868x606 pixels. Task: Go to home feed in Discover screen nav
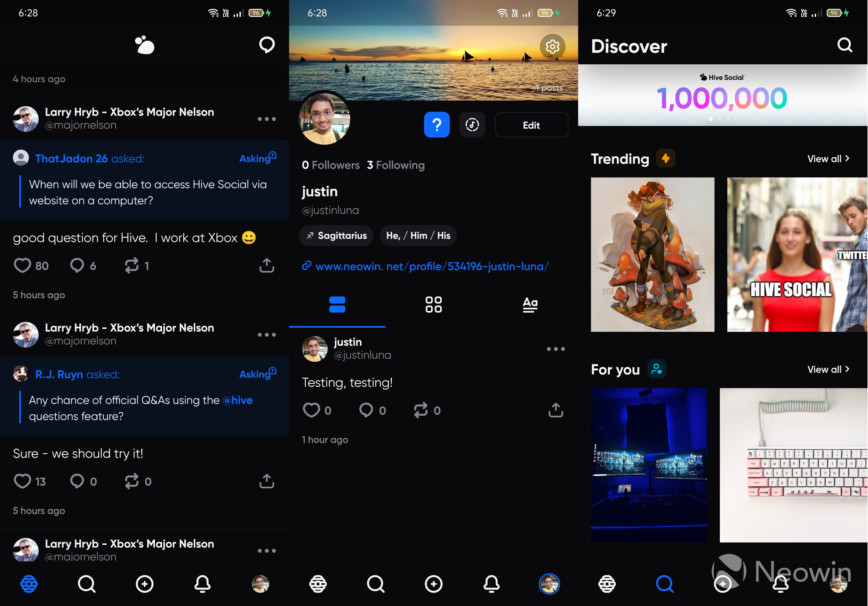(x=607, y=584)
